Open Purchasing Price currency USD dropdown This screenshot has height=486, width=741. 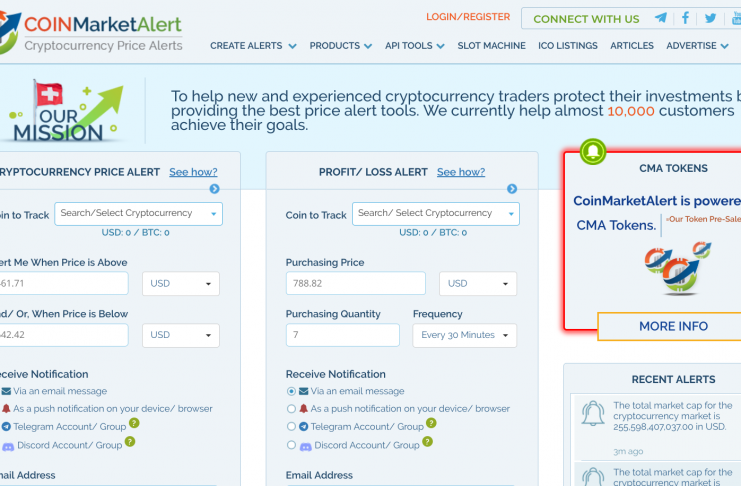click(478, 284)
